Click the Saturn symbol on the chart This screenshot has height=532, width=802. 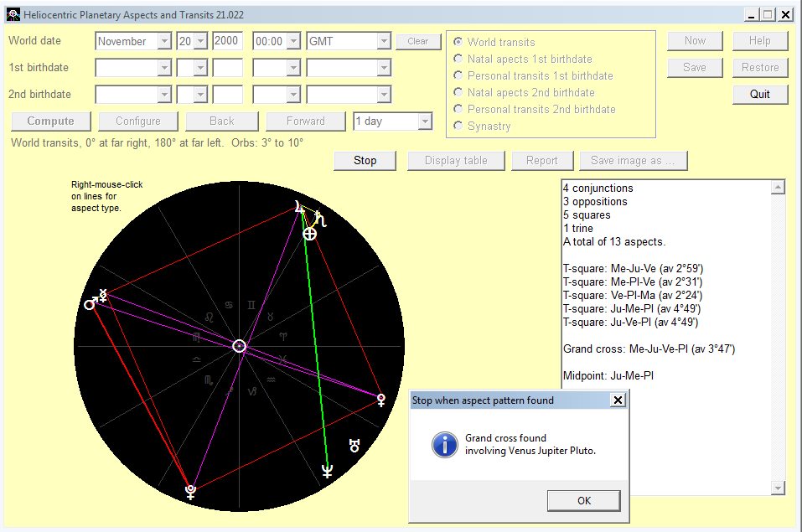(x=320, y=219)
